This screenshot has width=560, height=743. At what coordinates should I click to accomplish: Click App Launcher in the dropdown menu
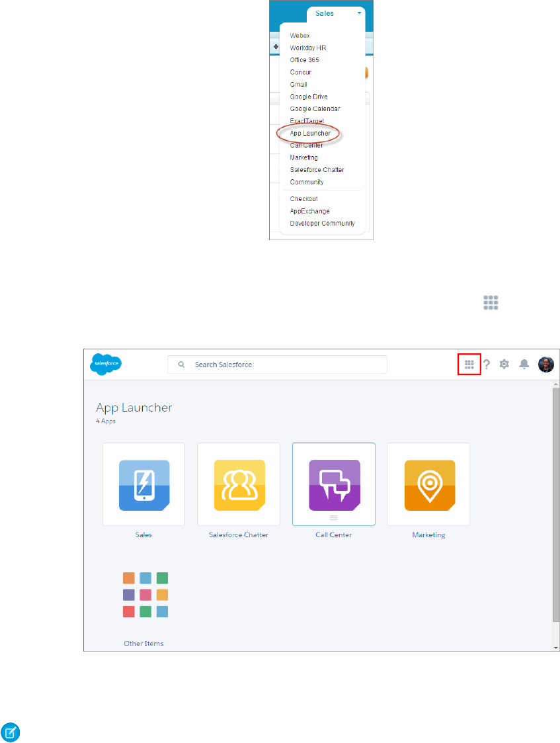coord(310,133)
